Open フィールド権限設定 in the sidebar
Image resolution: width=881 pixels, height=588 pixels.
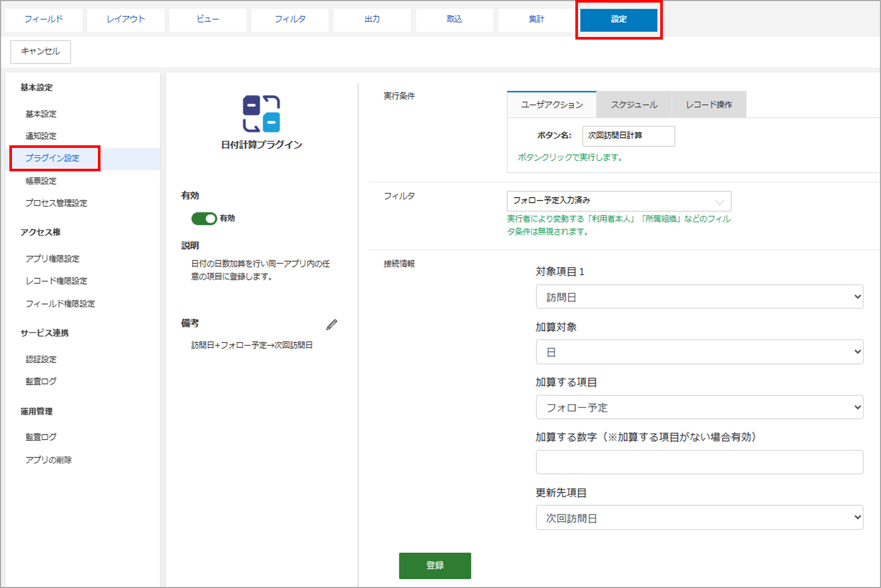pos(60,304)
